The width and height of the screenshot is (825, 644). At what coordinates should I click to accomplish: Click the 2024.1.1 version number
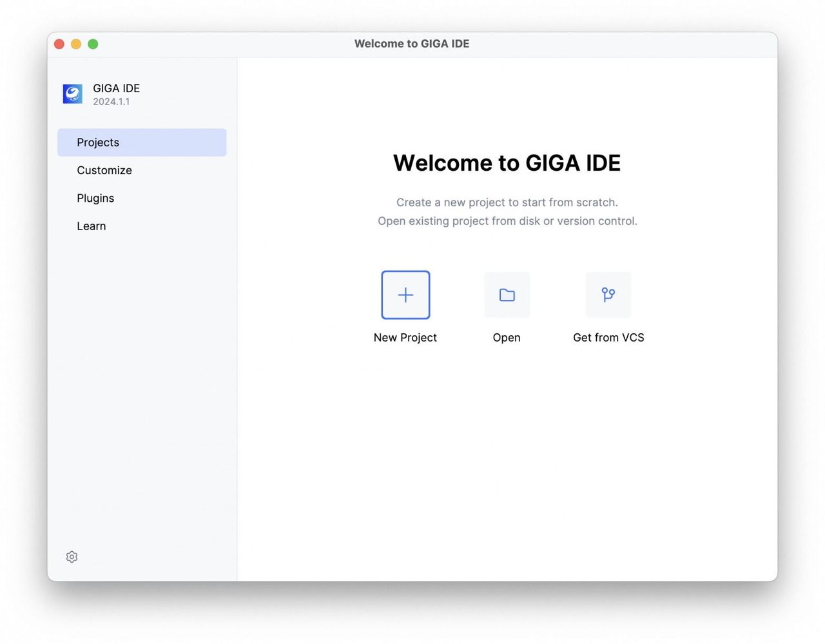[111, 102]
